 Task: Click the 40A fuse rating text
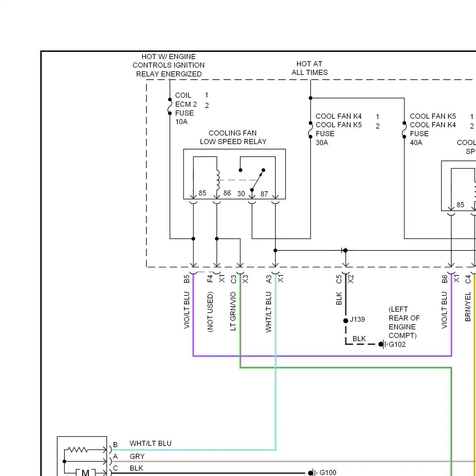tap(416, 143)
